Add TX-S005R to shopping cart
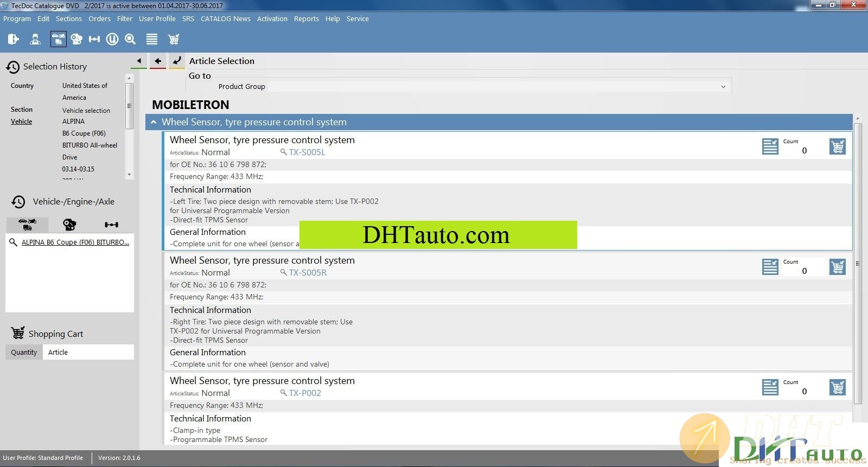 (838, 267)
